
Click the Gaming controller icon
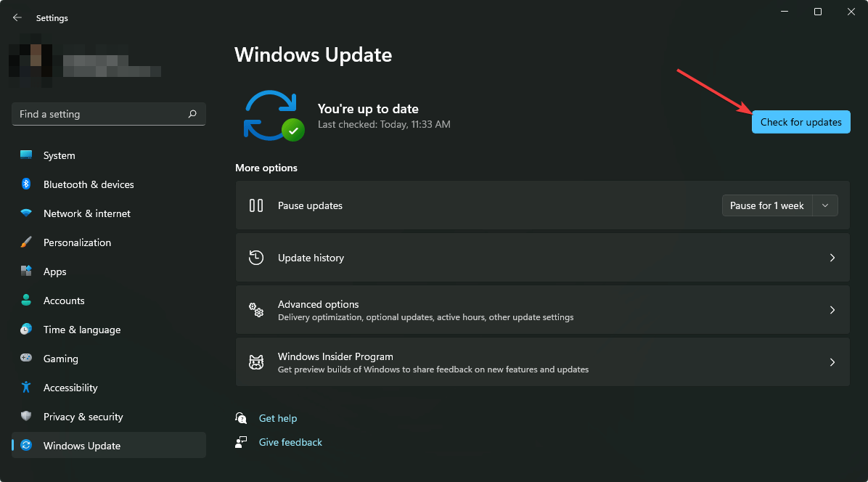25,359
